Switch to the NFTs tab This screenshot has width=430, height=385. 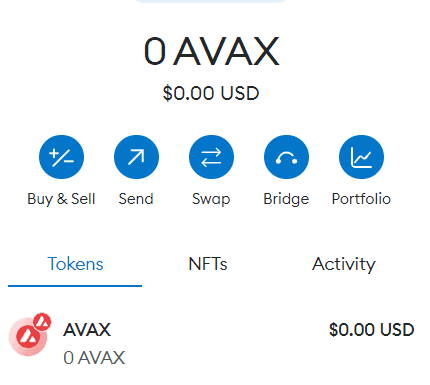pyautogui.click(x=208, y=264)
